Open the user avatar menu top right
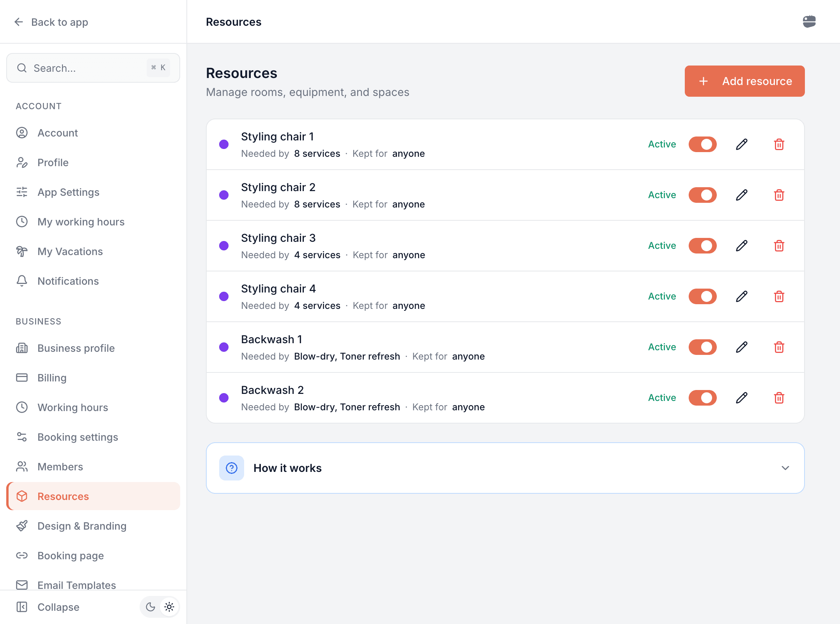 pyautogui.click(x=809, y=21)
